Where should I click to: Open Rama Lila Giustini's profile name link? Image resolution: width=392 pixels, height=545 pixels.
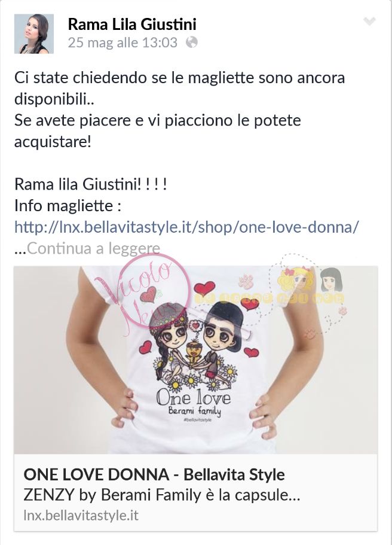[x=132, y=24]
